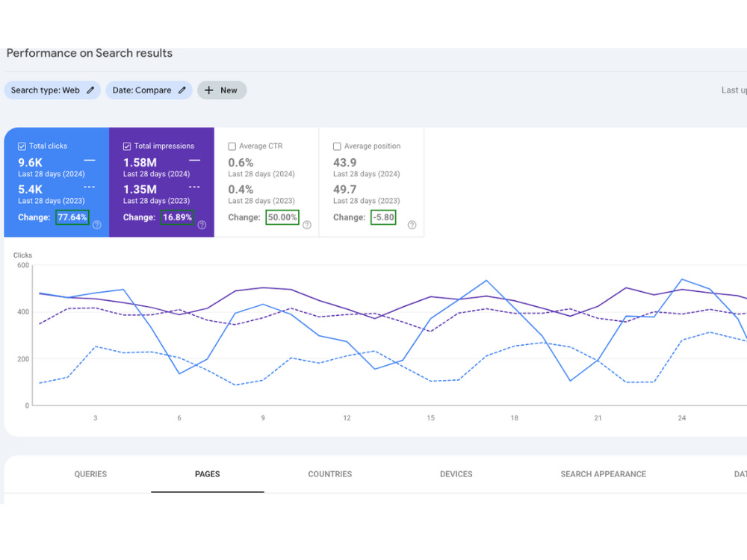Open help icon on Average position card
747x560 pixels.
412,225
